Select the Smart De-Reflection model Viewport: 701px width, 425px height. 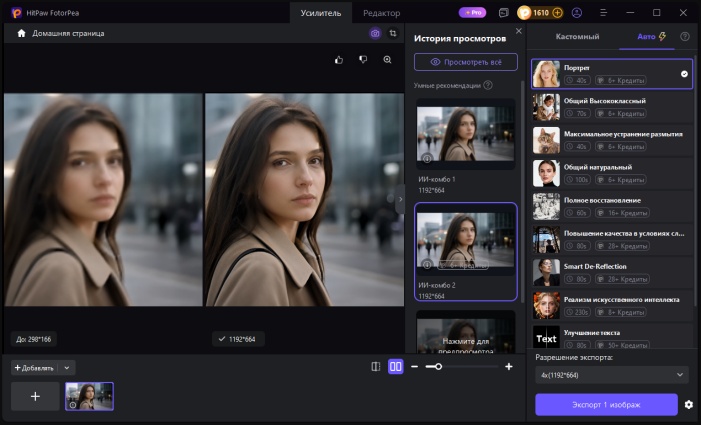pyautogui.click(x=612, y=273)
